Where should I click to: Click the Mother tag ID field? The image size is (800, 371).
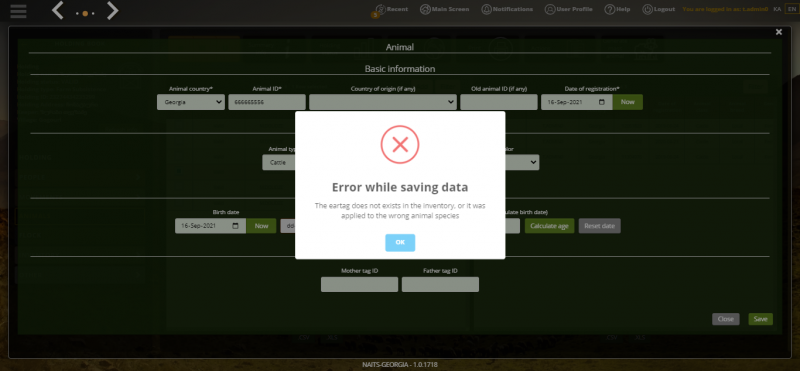(359, 285)
